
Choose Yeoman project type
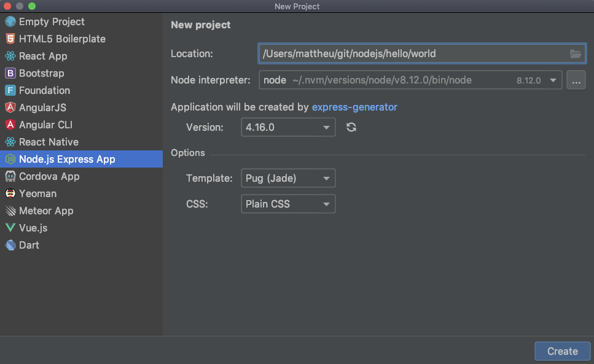[82, 193]
